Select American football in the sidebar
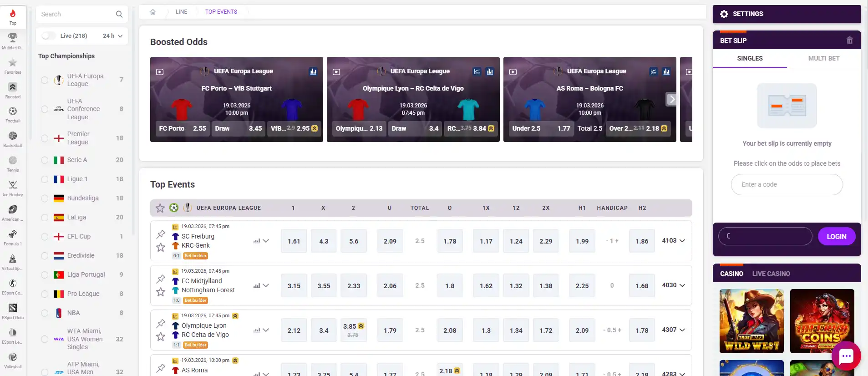 13,213
